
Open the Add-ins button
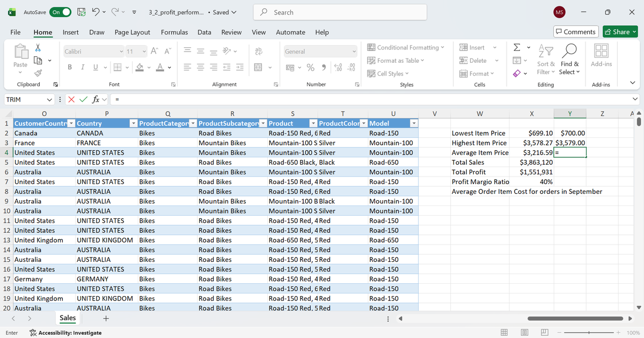pos(601,55)
